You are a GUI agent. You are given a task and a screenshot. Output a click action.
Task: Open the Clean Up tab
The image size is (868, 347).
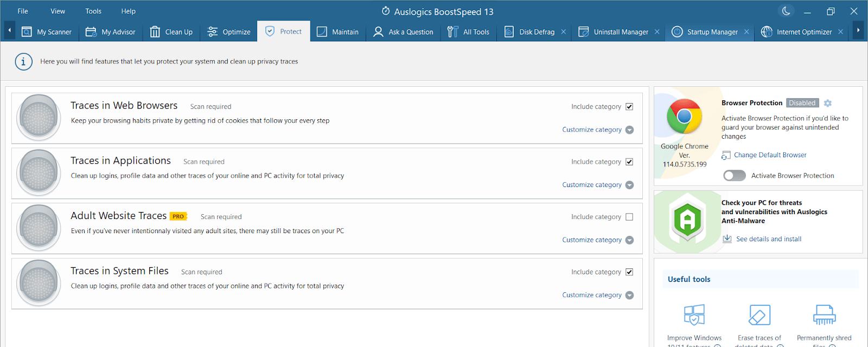point(171,32)
